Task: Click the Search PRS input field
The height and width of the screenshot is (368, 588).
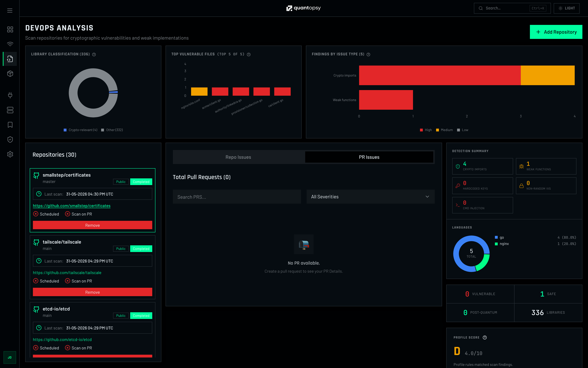Action: [x=237, y=197]
